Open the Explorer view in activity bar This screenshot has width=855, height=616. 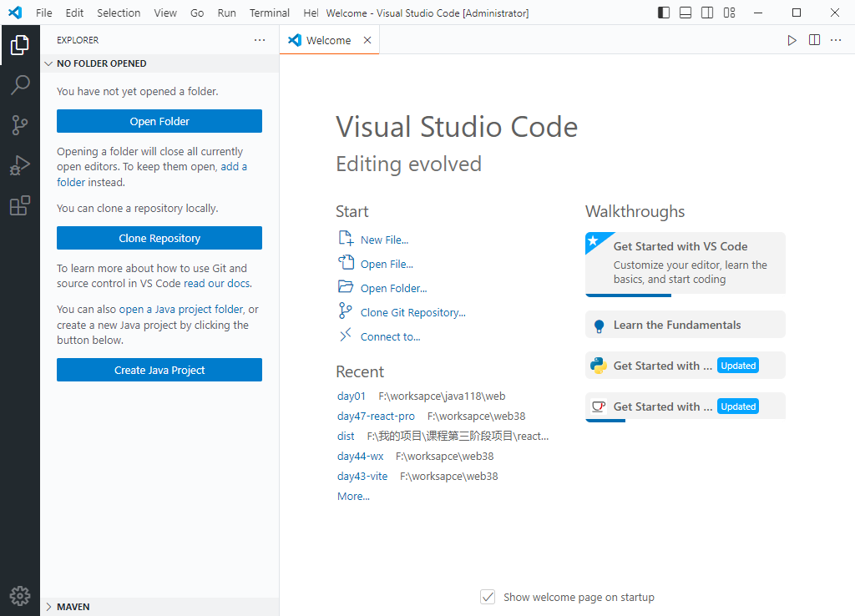point(20,45)
